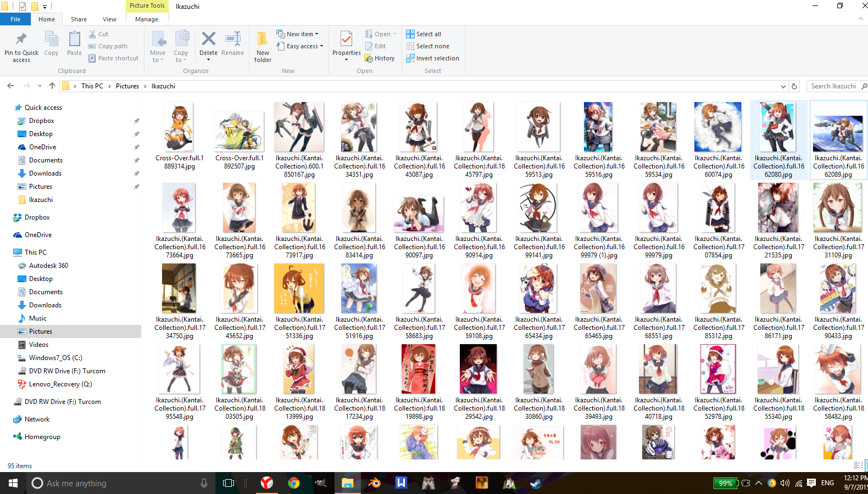Open History in the ribbon

380,58
